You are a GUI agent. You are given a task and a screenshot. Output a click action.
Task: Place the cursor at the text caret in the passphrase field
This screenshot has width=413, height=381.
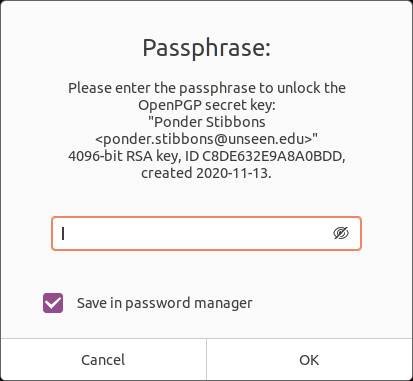pyautogui.click(x=63, y=233)
